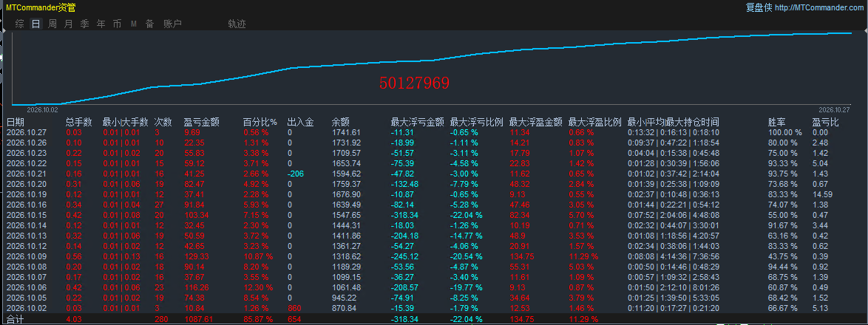Image resolution: width=868 pixels, height=325 pixels.
Task: Click the 1087.61 total profit value
Action: click(x=198, y=320)
